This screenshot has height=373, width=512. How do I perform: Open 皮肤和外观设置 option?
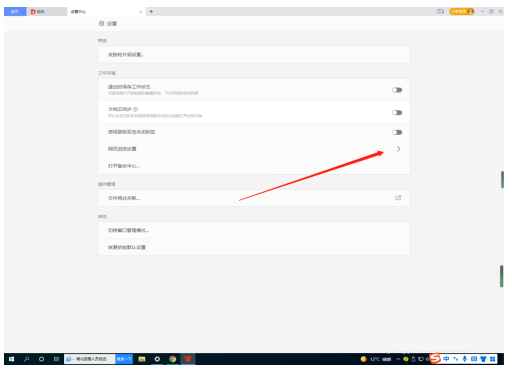(x=254, y=55)
